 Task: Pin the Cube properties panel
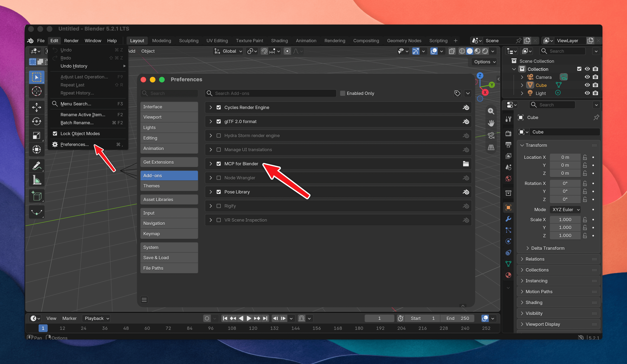pos(596,117)
